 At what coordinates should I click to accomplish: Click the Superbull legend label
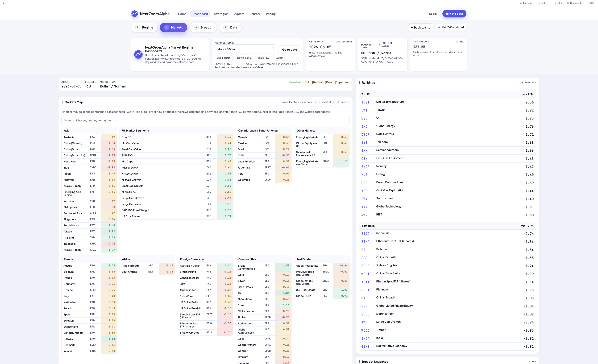294,82
